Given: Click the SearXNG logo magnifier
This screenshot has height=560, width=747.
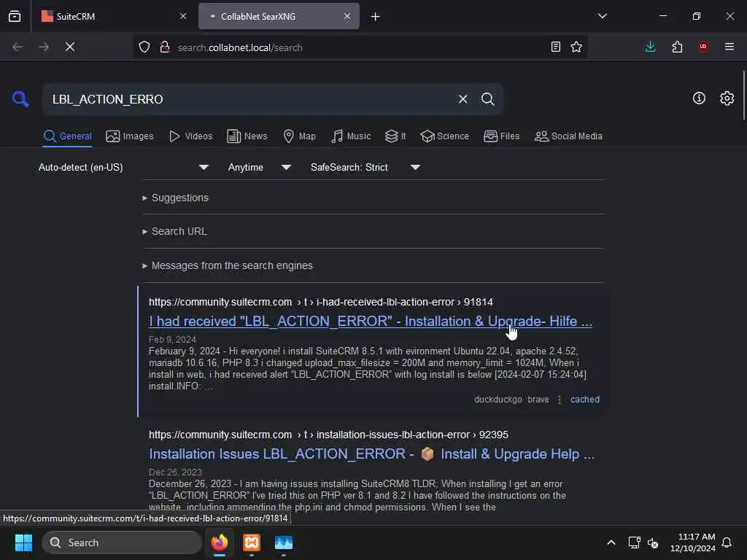Looking at the screenshot, I should tap(20, 99).
